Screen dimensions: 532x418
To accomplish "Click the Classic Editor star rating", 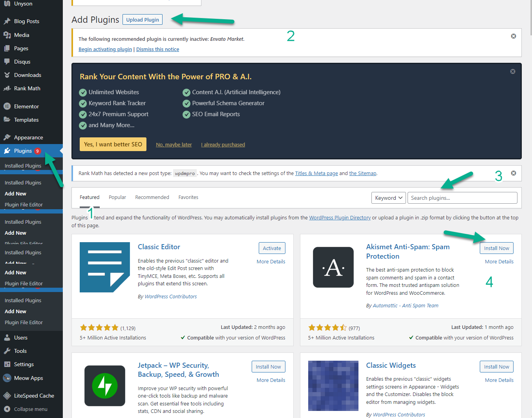I will 99,328.
